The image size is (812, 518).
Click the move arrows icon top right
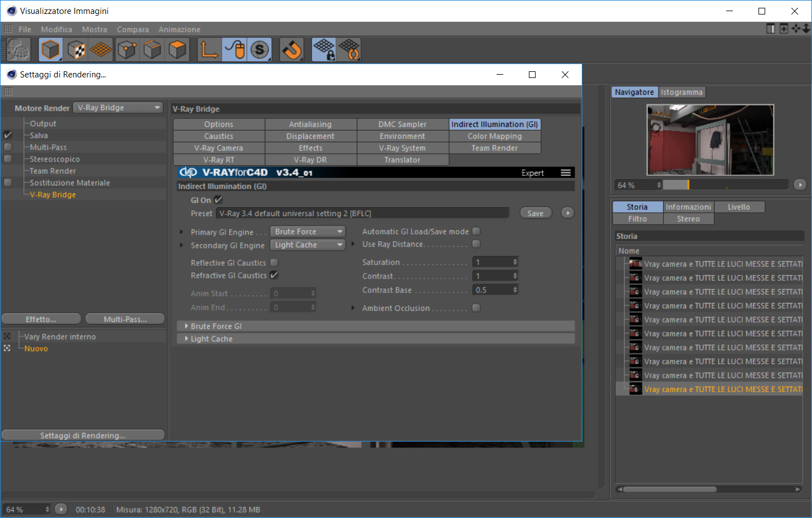796,28
